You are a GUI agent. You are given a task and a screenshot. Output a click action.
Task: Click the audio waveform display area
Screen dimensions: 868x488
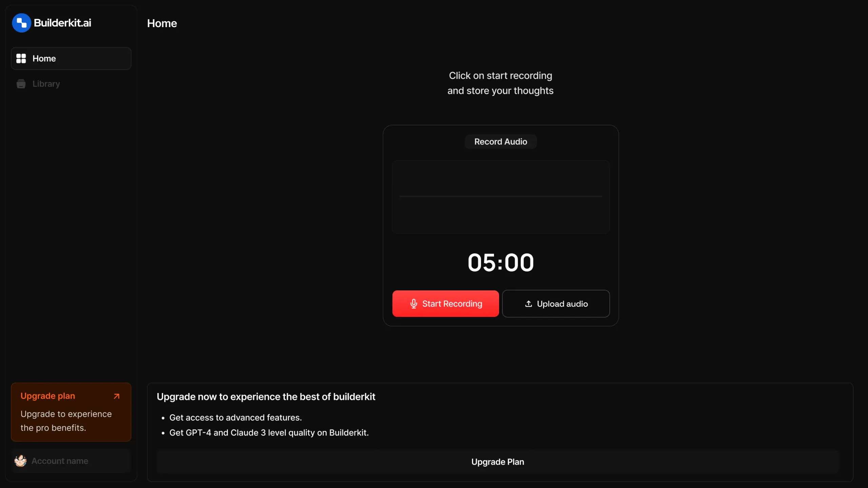coord(500,197)
